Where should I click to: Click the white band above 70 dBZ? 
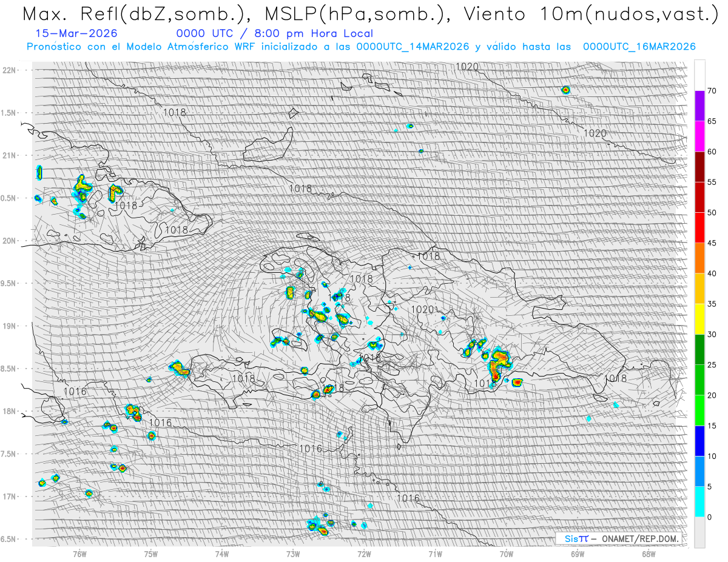[x=699, y=75]
